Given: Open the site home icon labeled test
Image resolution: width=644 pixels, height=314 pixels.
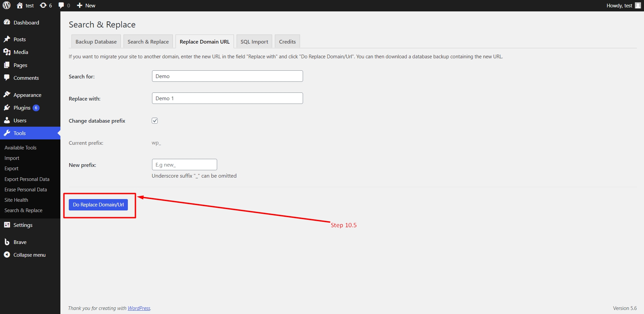Looking at the screenshot, I should click(20, 5).
